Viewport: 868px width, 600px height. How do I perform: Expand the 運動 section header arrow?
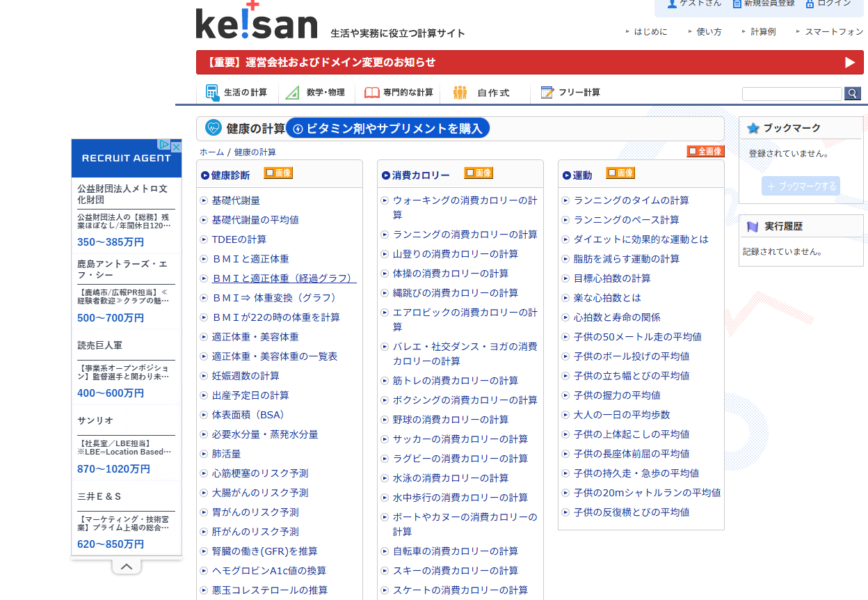(x=567, y=175)
